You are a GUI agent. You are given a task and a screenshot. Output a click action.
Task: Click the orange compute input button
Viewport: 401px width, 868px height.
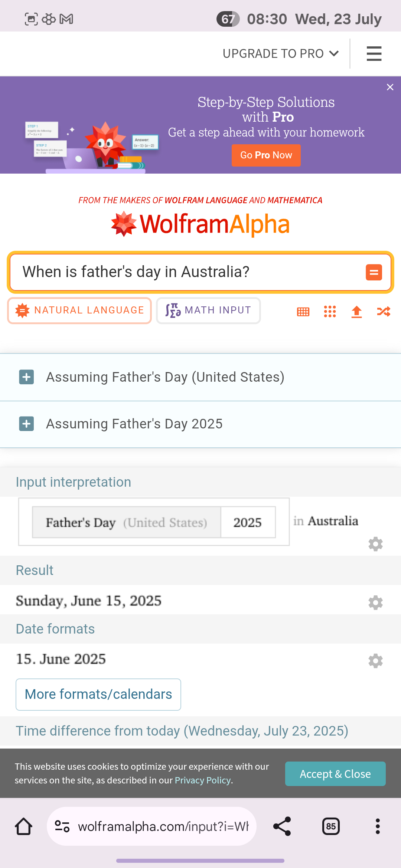pyautogui.click(x=374, y=272)
